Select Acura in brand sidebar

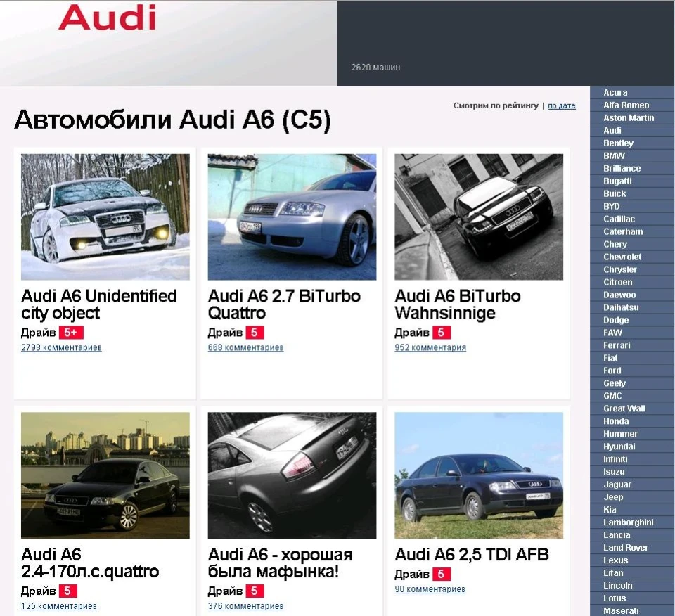tap(615, 93)
